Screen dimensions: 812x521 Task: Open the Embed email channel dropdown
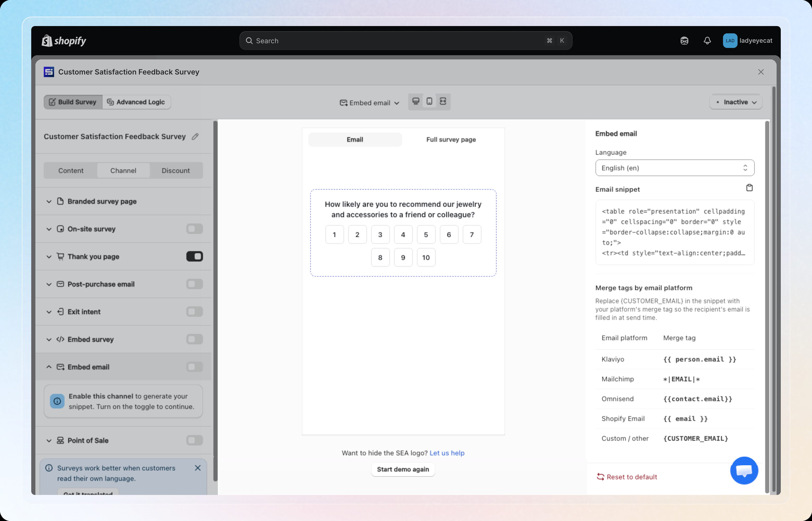click(x=369, y=103)
